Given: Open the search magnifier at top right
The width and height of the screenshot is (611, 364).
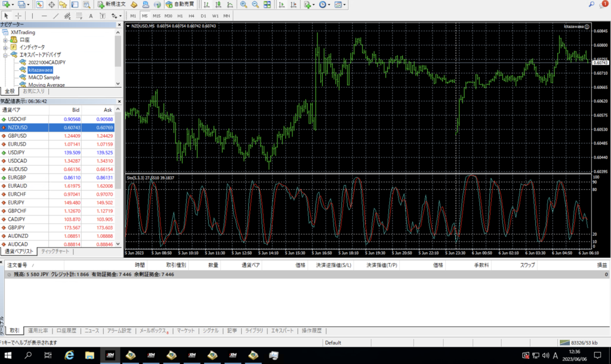Looking at the screenshot, I should (x=591, y=4).
